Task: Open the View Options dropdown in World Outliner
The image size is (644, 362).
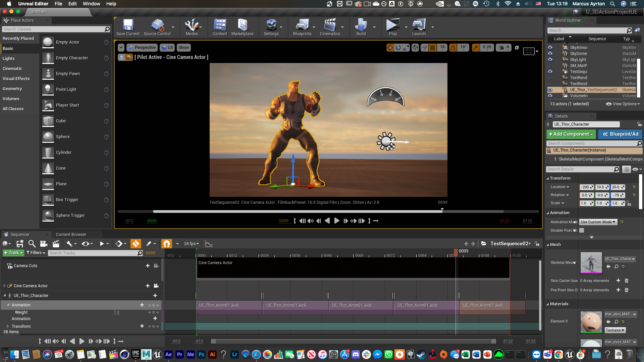Action: click(x=623, y=104)
